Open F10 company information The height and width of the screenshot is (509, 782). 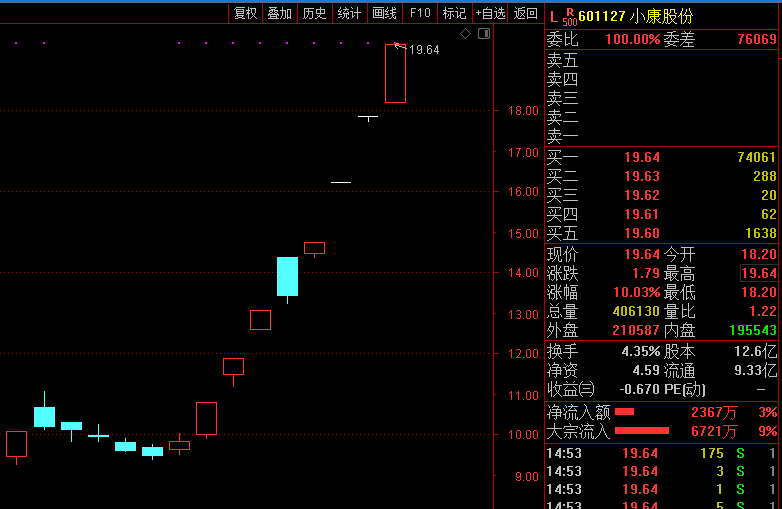(x=420, y=13)
